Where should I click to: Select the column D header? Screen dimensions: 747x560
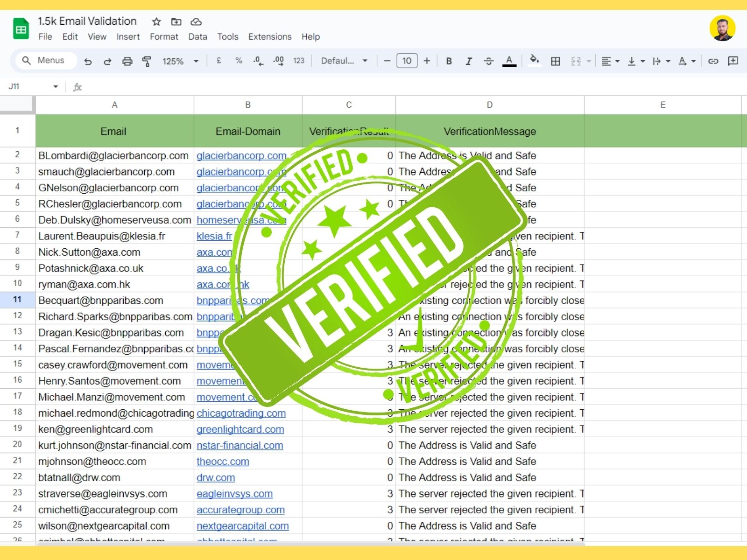pos(489,105)
